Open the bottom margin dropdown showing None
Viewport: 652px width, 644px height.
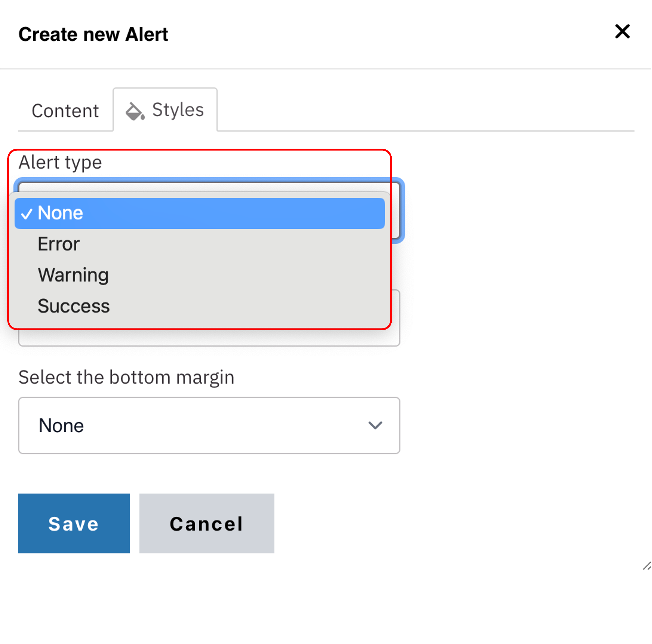pyautogui.click(x=209, y=425)
